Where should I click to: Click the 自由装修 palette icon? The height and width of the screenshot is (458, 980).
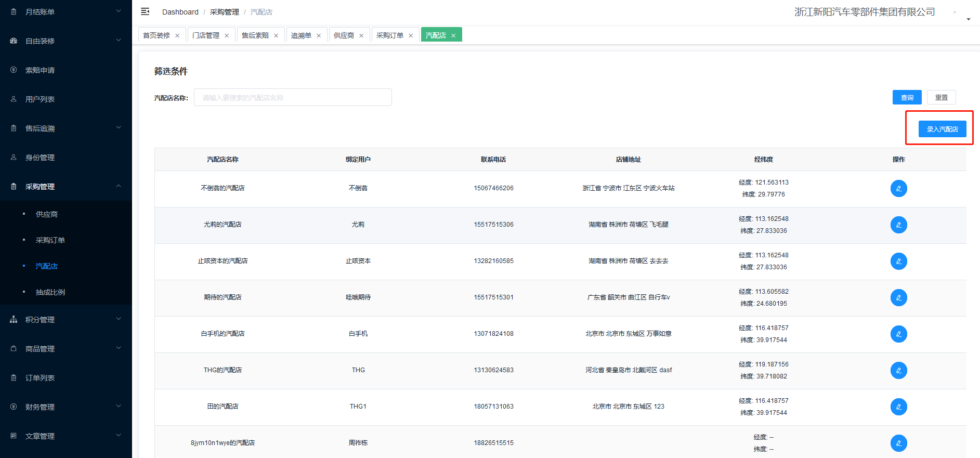pos(14,41)
